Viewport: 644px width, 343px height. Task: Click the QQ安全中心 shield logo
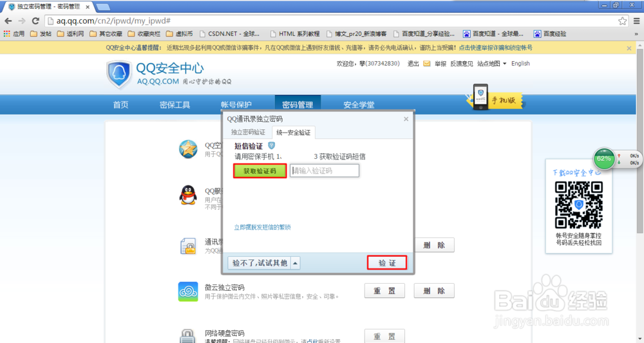pyautogui.click(x=119, y=74)
